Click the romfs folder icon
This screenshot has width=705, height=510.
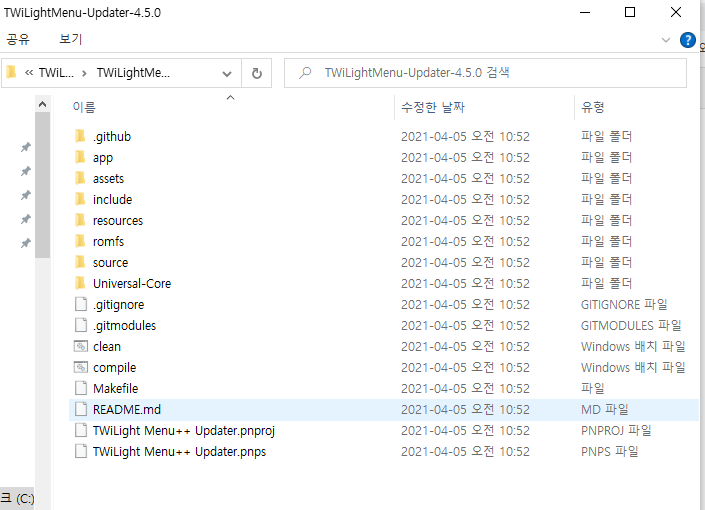80,241
